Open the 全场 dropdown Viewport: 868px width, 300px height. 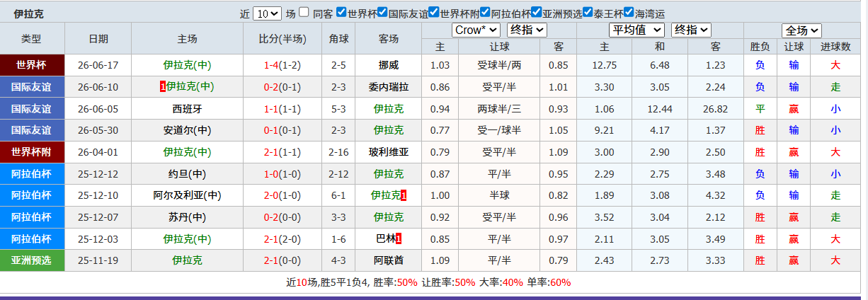pos(801,30)
